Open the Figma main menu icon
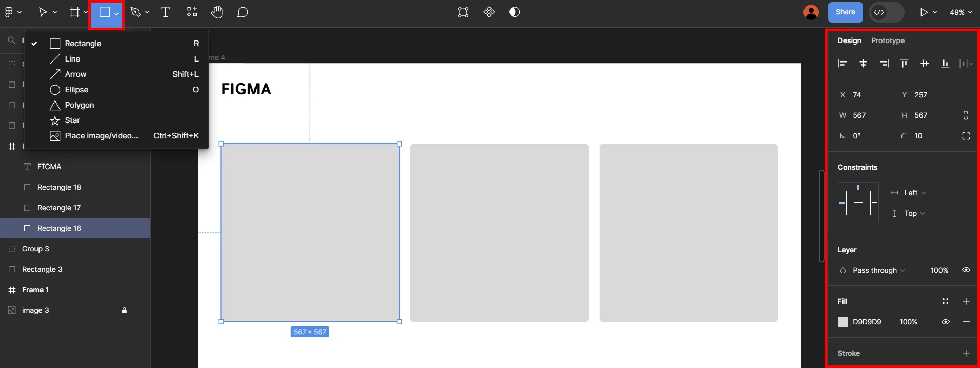Image resolution: width=980 pixels, height=368 pixels. 9,12
